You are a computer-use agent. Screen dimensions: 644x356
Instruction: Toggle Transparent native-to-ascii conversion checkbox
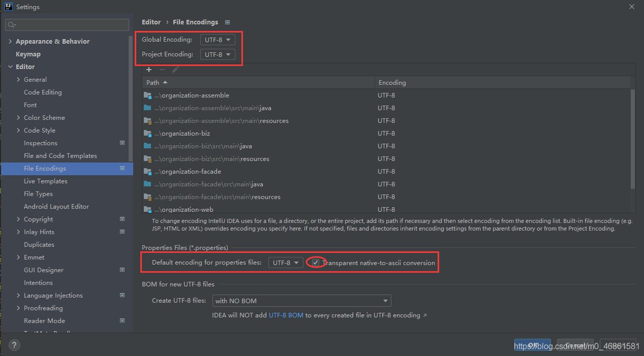pyautogui.click(x=316, y=263)
